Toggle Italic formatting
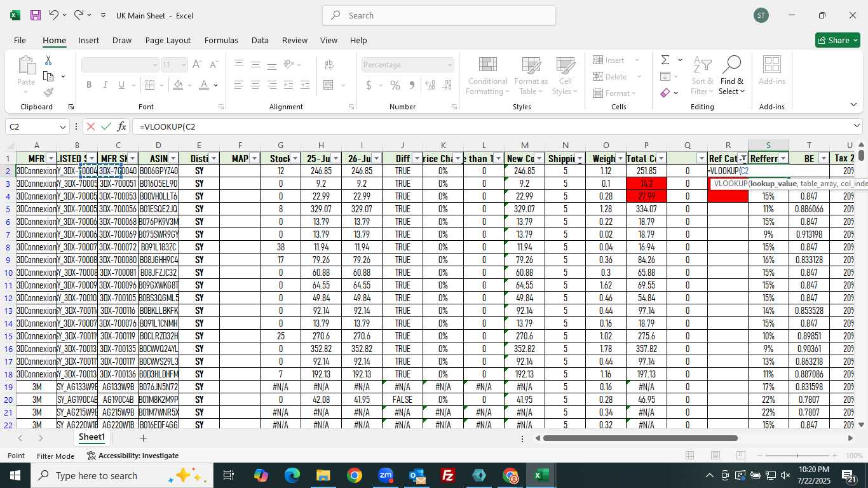 [x=105, y=85]
